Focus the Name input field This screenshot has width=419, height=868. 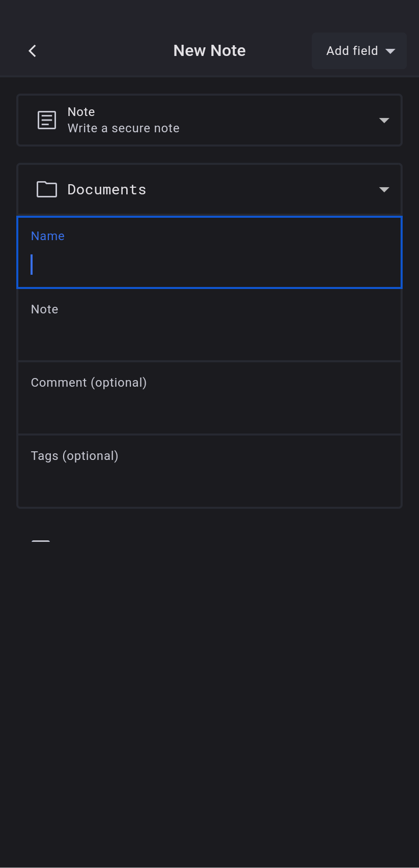click(x=209, y=265)
